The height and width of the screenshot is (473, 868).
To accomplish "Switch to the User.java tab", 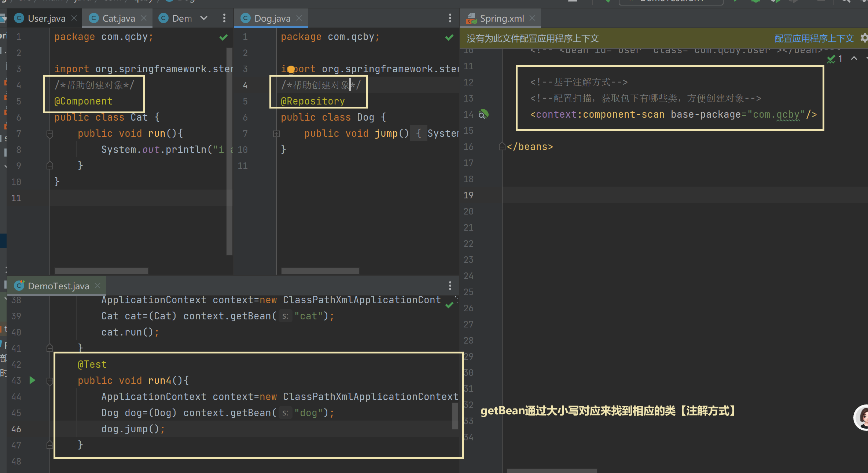I will point(46,18).
